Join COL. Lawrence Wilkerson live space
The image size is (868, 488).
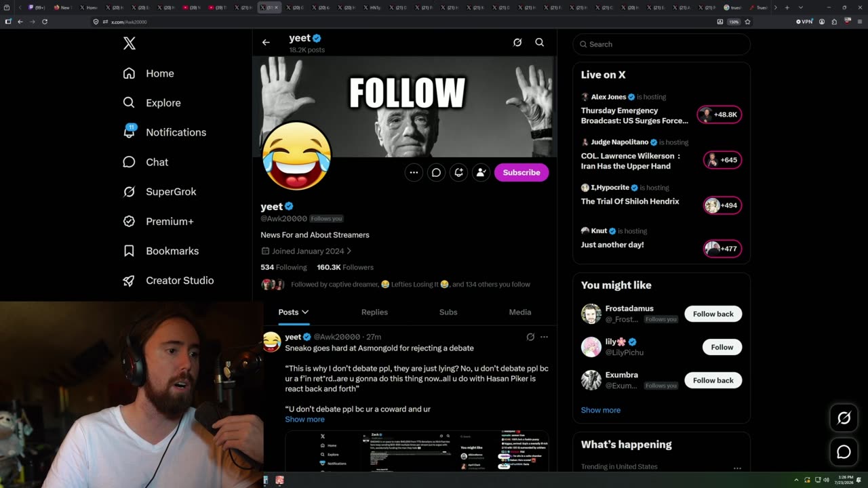[631, 161]
